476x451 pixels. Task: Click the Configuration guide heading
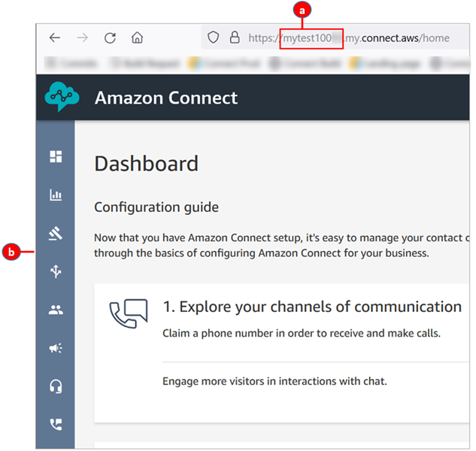click(156, 207)
